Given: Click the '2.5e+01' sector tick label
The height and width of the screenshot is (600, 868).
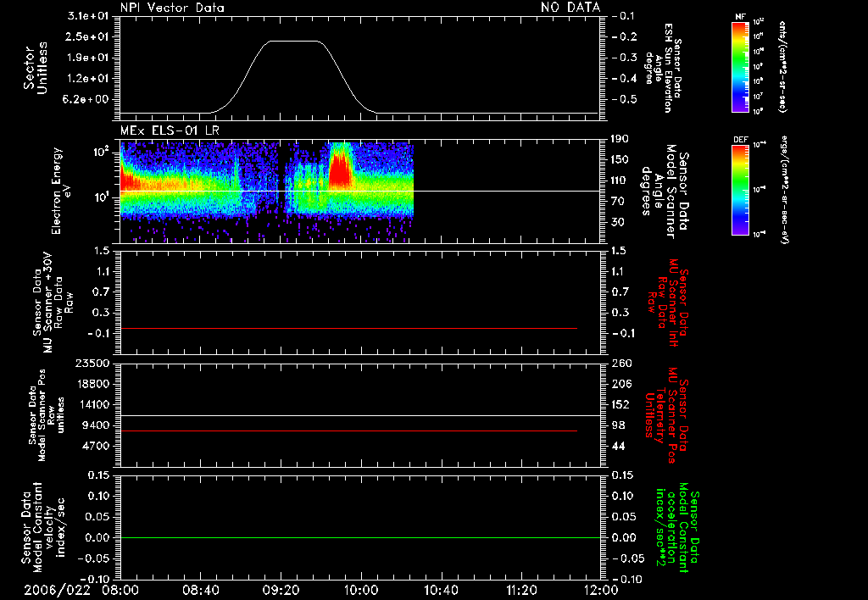Looking at the screenshot, I should point(88,36).
